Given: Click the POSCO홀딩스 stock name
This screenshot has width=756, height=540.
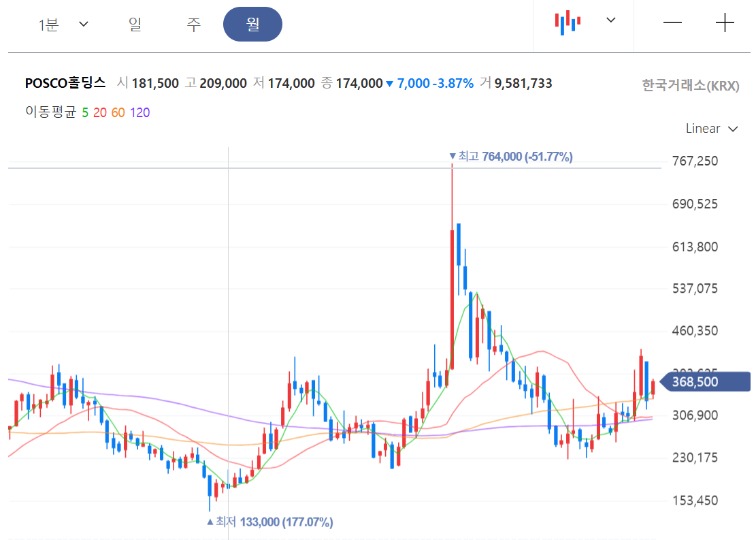Looking at the screenshot, I should 65,83.
